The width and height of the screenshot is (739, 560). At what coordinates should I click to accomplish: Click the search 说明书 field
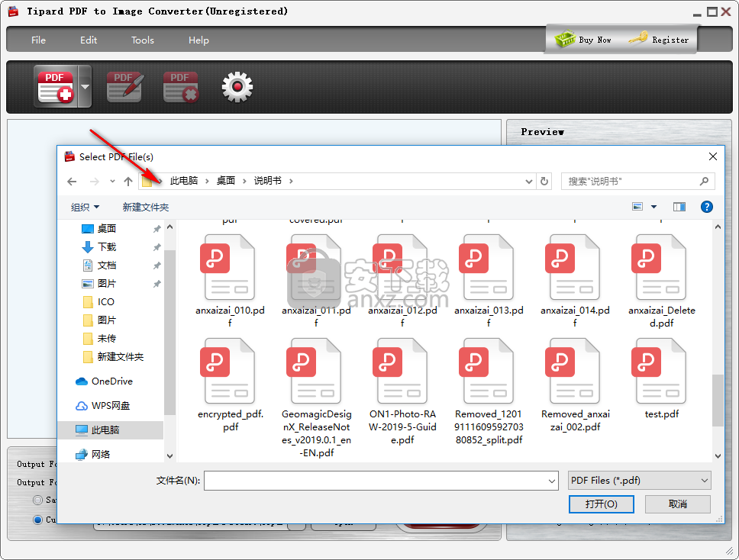637,182
